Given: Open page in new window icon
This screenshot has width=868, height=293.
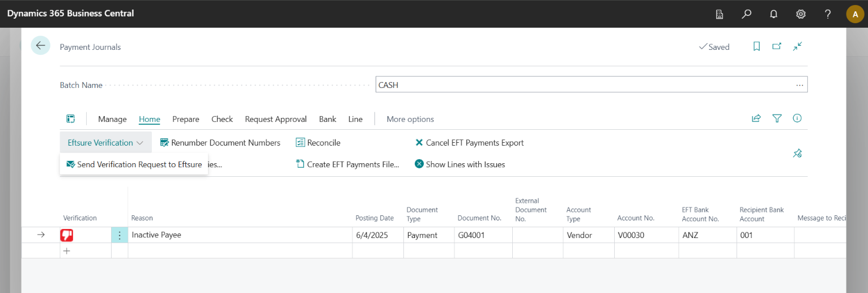Looking at the screenshot, I should click(777, 46).
